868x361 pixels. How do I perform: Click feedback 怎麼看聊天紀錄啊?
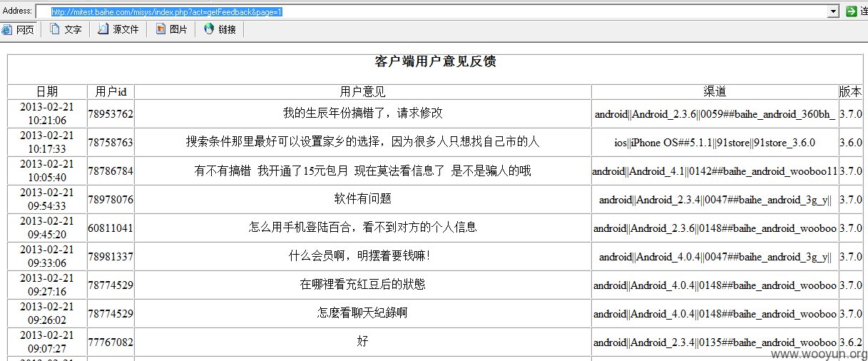(x=362, y=312)
